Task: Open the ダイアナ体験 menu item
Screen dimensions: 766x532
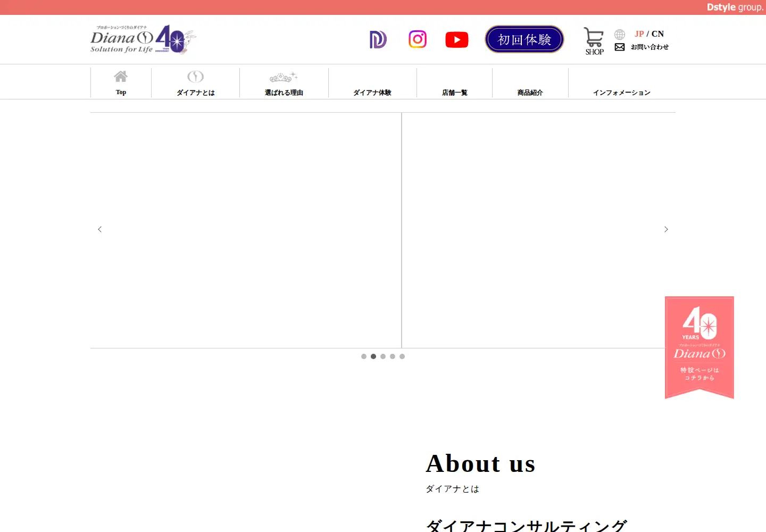Action: (372, 83)
